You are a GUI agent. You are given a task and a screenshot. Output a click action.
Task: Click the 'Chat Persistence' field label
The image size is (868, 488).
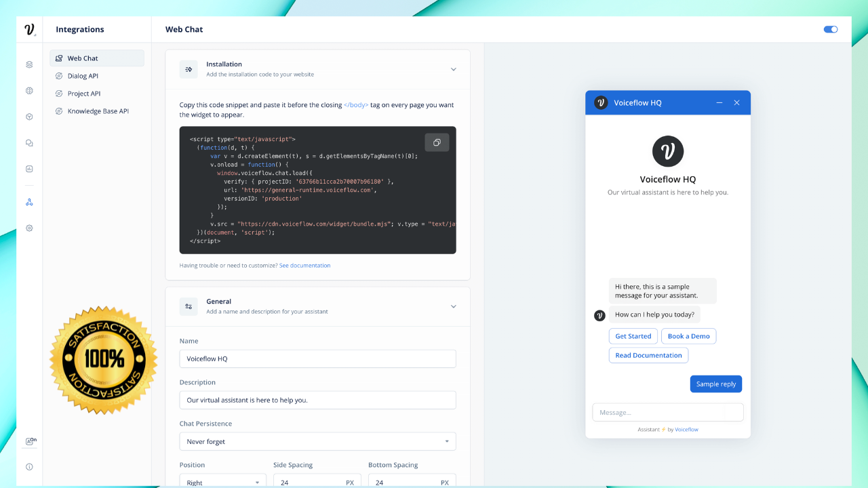point(205,424)
